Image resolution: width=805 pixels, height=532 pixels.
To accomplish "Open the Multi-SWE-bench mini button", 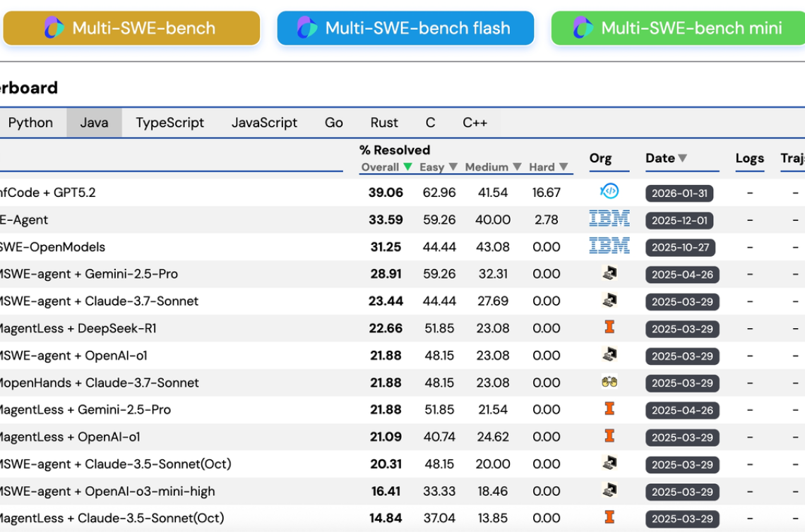I will click(x=678, y=28).
